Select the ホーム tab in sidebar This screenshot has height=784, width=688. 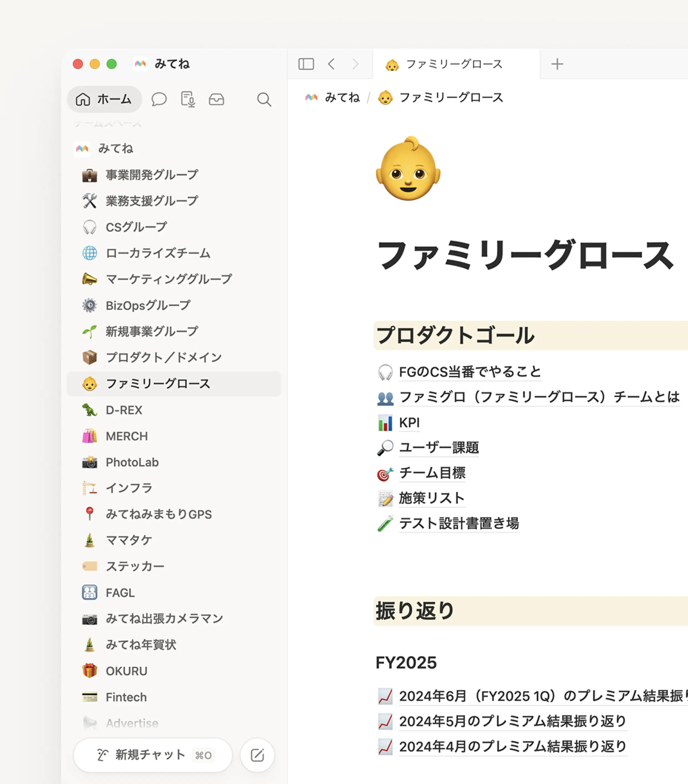(x=104, y=99)
